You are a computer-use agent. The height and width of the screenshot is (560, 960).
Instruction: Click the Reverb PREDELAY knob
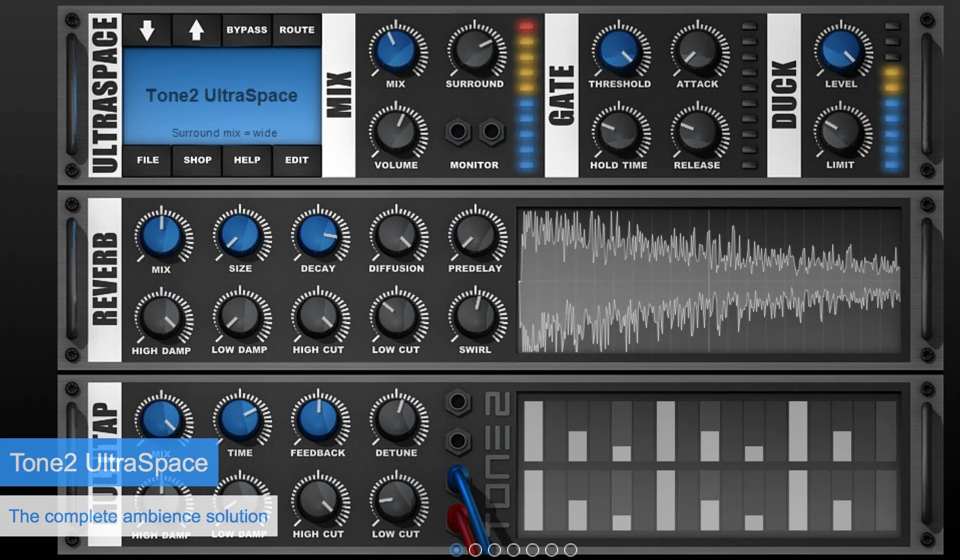pos(475,234)
